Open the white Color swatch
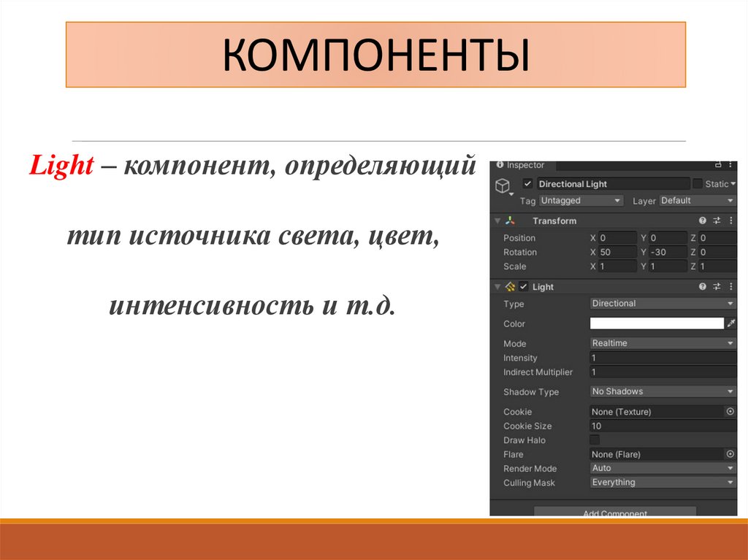This screenshot has width=748, height=560. [x=657, y=323]
